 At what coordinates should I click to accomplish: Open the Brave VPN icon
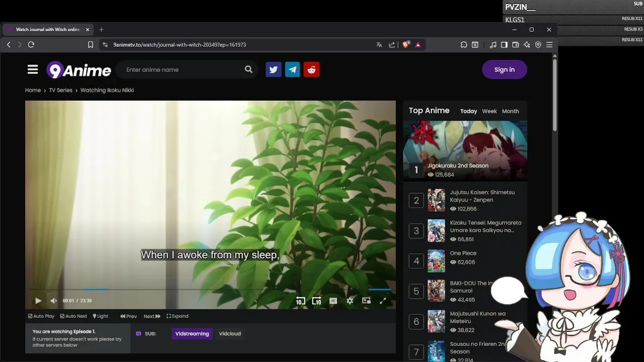tap(538, 45)
